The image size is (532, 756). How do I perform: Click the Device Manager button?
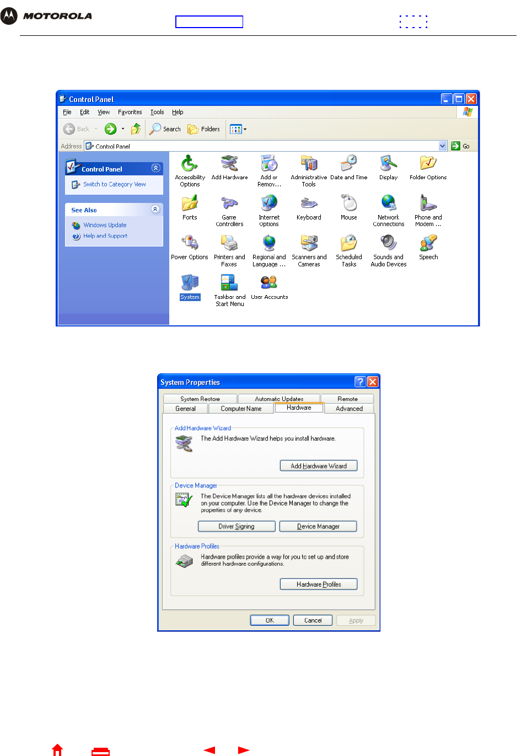[318, 527]
